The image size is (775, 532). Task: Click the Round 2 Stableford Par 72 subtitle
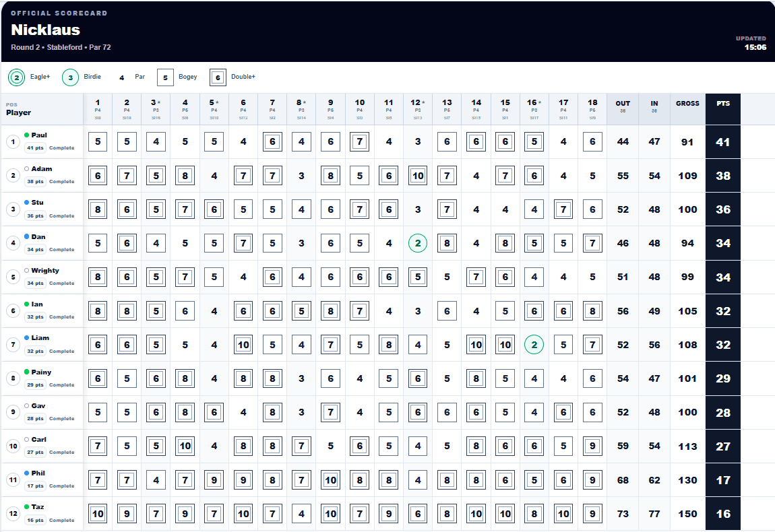[61, 47]
